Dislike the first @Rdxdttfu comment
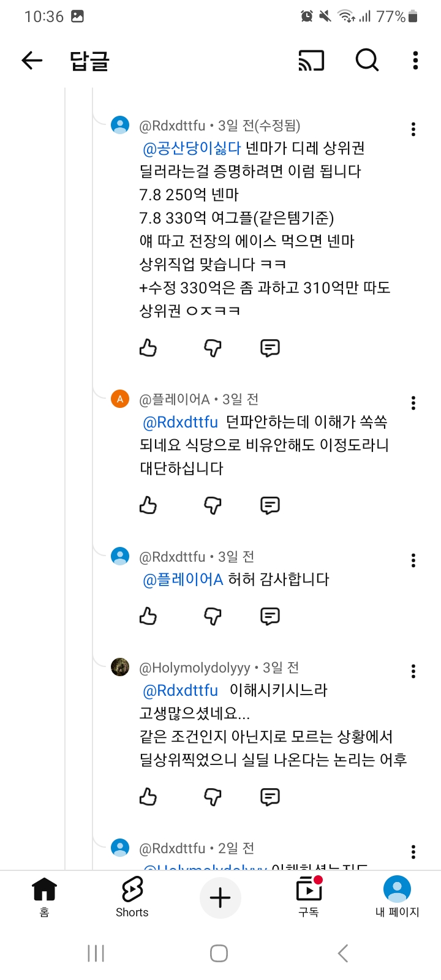Image resolution: width=441 pixels, height=980 pixels. click(212, 348)
